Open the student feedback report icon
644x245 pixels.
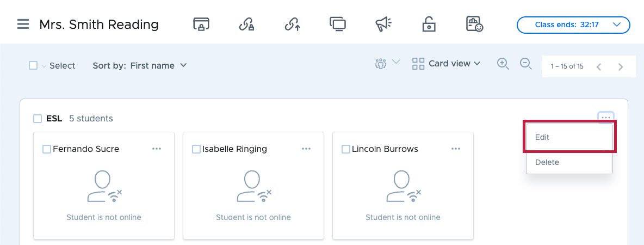(x=474, y=24)
